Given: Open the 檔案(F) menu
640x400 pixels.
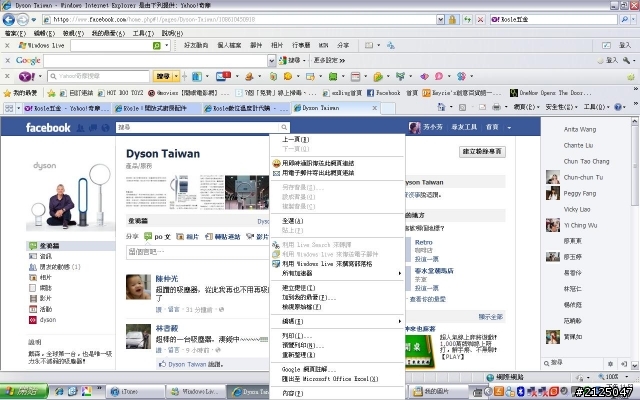Looking at the screenshot, I should coord(16,33).
